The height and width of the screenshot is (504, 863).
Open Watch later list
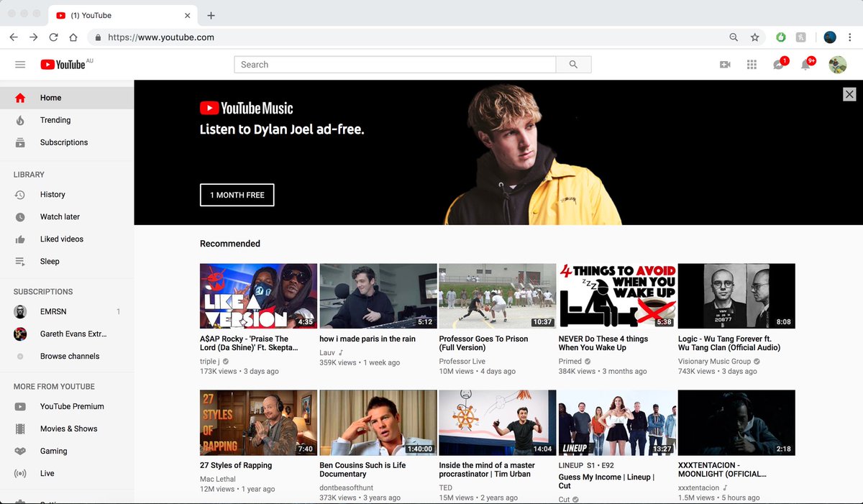[x=67, y=216]
